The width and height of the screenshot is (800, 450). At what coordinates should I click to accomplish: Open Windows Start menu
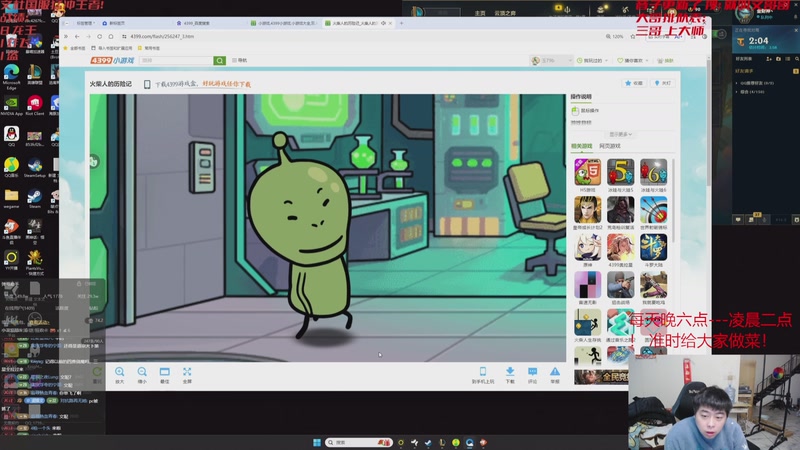click(x=316, y=442)
